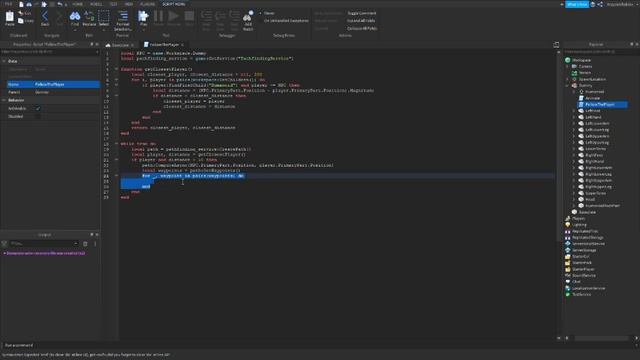Select Baseplate part in Explorer
This screenshot has width=640, height=360.
point(587,212)
